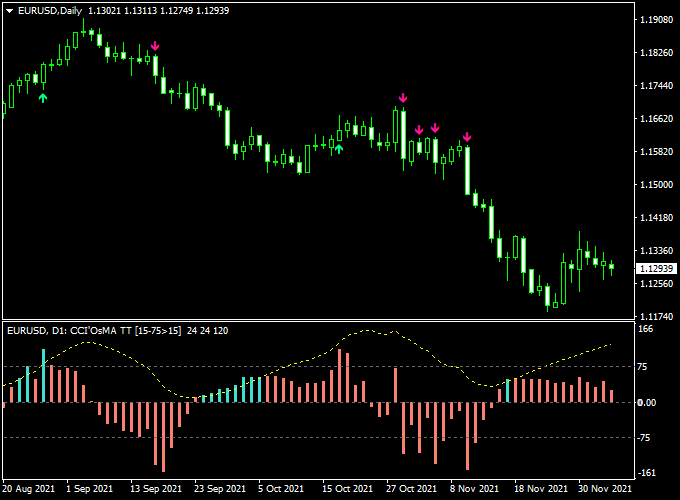Viewport: 680px width, 500px height.
Task: Click the 1.14180 price scale label
Action: (657, 217)
